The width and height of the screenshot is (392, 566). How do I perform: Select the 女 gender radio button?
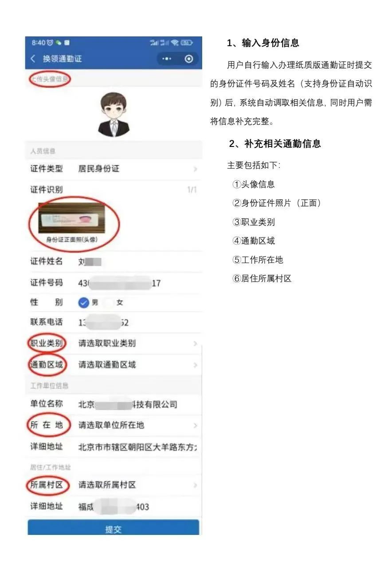point(109,303)
